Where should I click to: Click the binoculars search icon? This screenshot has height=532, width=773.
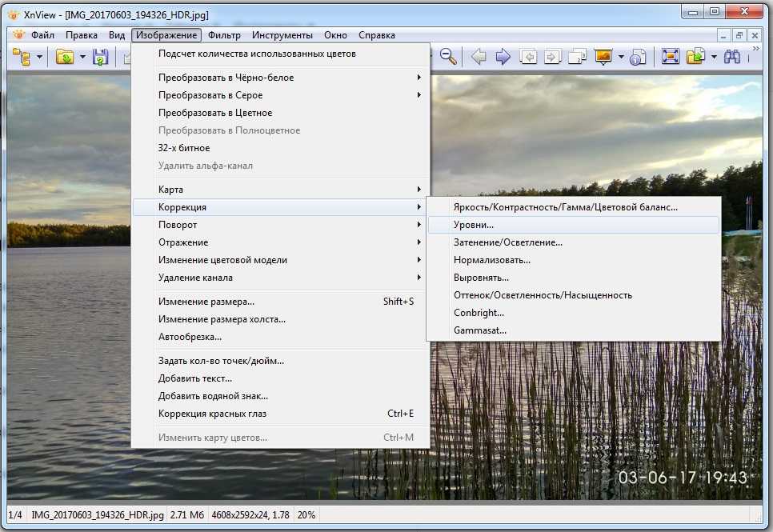[732, 57]
